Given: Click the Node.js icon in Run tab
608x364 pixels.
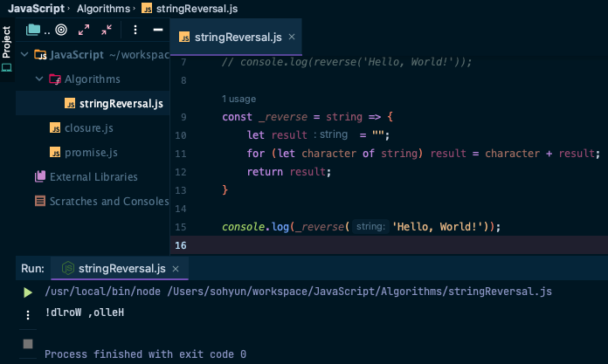Looking at the screenshot, I should (x=68, y=268).
